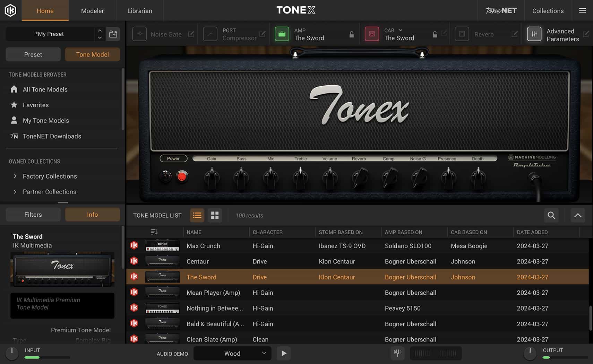Open ToneNET from the top bar

pyautogui.click(x=501, y=10)
